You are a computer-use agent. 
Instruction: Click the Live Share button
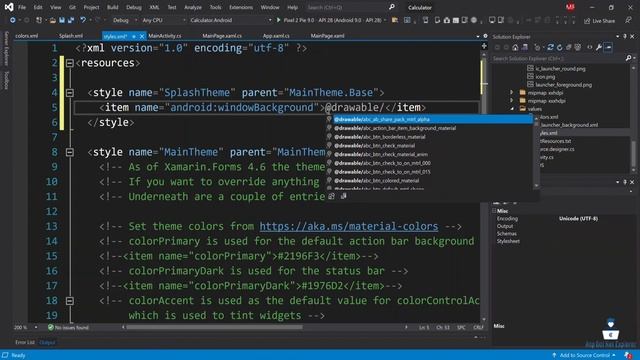click(x=600, y=20)
